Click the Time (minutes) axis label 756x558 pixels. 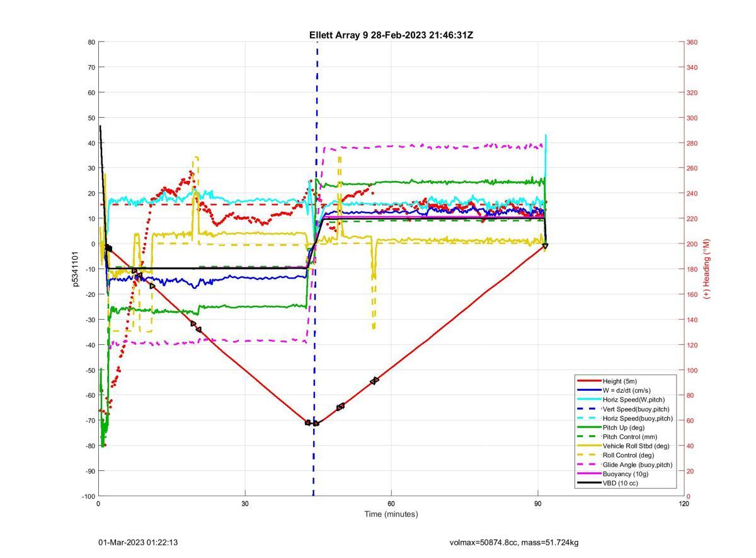(x=391, y=514)
